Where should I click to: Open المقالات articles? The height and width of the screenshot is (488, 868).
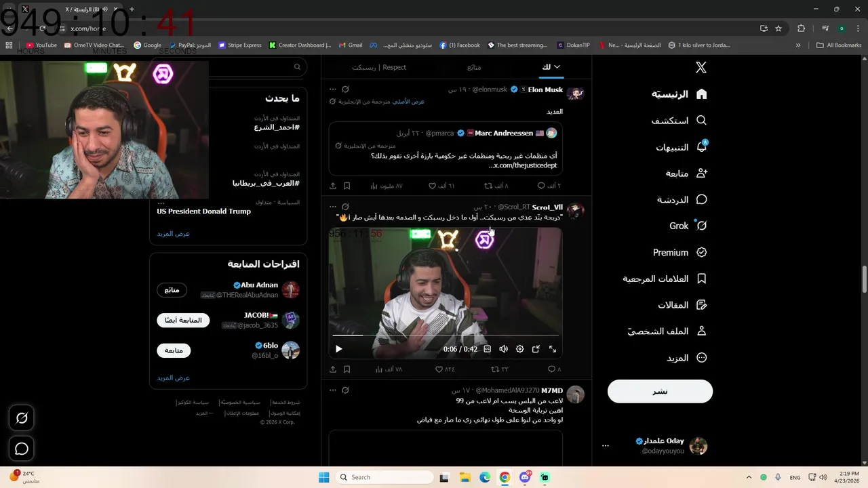pyautogui.click(x=682, y=305)
